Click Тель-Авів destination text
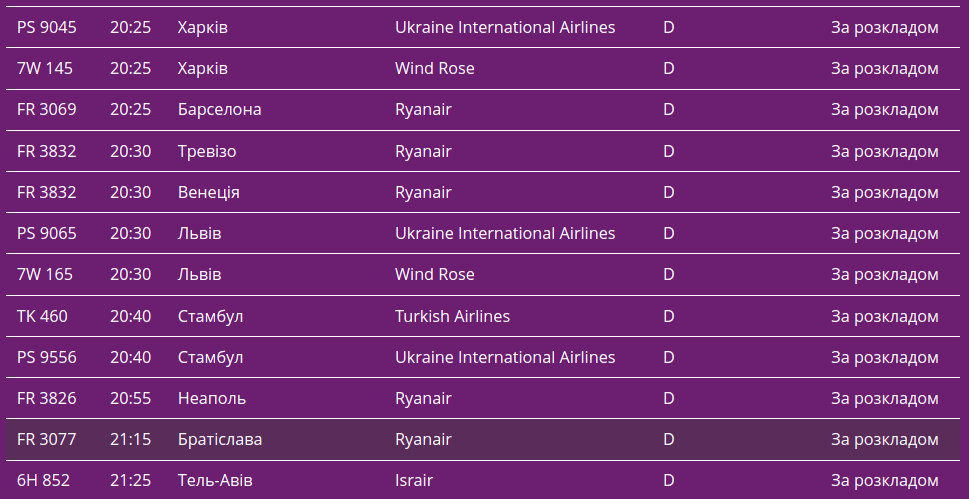Screen dimensions: 969x499 click(215, 481)
